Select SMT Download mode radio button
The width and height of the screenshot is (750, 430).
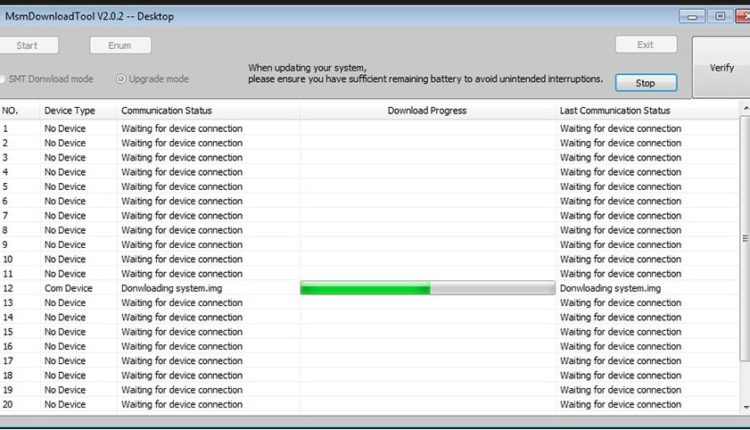(5, 79)
